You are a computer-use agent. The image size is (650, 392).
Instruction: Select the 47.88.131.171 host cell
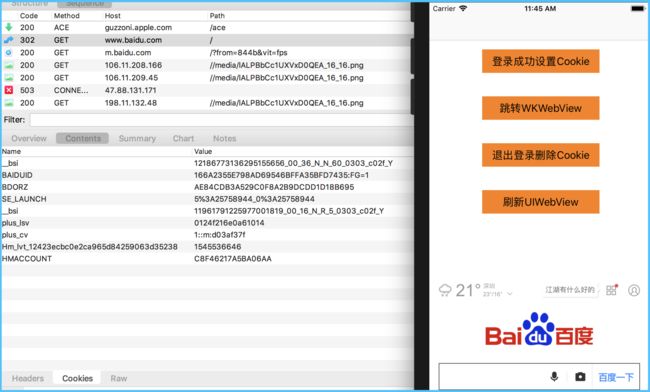point(131,90)
